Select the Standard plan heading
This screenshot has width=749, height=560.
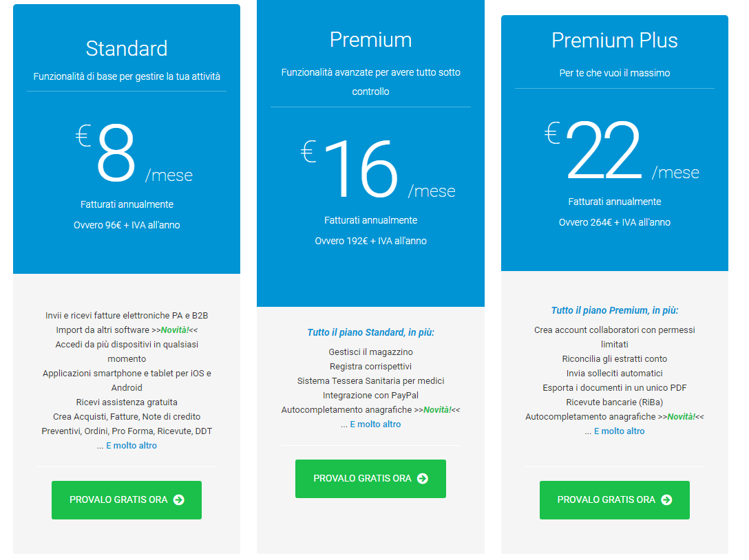tap(127, 48)
